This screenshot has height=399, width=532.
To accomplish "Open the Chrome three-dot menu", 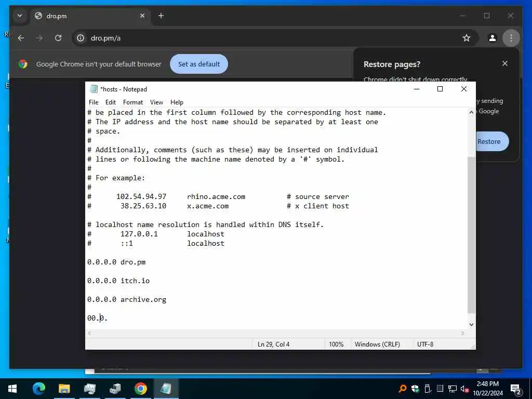I will (511, 38).
